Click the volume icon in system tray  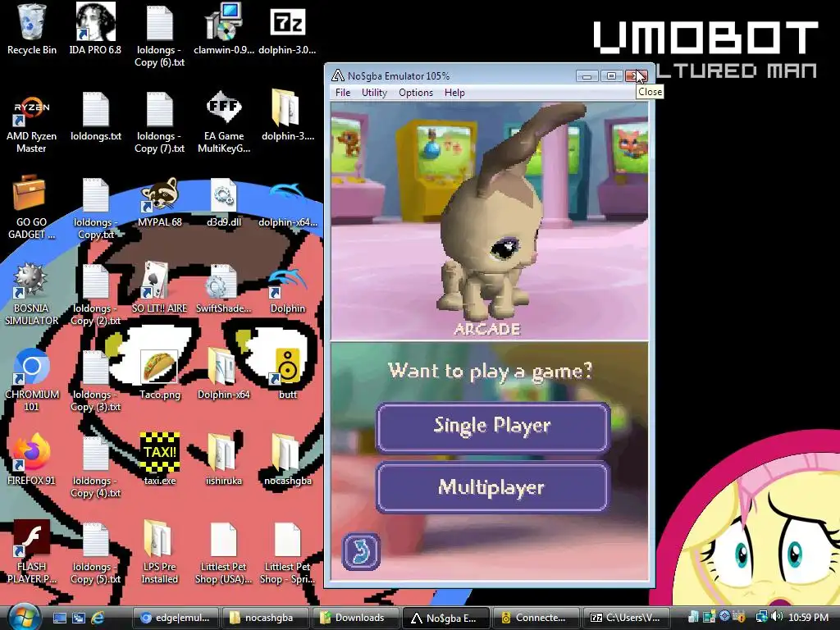click(x=778, y=617)
